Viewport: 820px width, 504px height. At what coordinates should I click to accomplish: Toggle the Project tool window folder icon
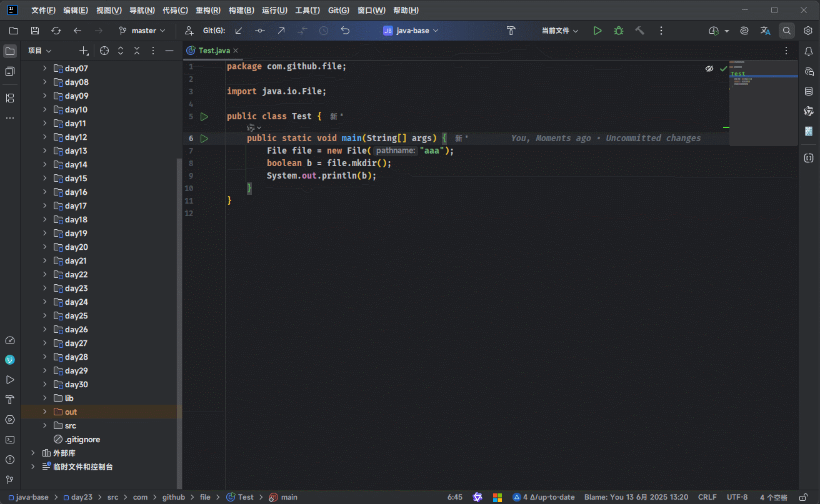click(x=10, y=51)
